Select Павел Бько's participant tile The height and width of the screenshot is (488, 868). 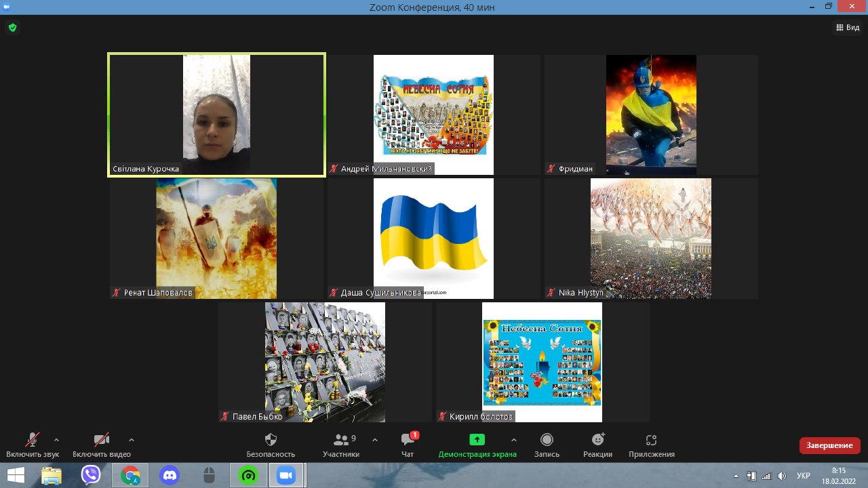tap(325, 362)
